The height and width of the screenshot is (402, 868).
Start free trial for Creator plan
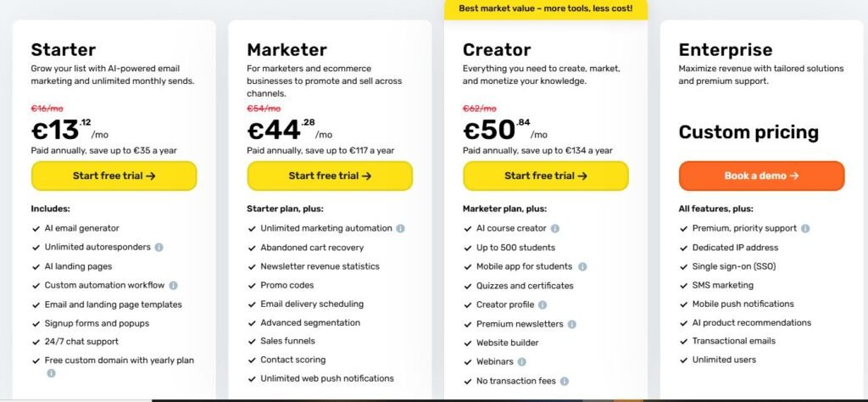pyautogui.click(x=545, y=176)
